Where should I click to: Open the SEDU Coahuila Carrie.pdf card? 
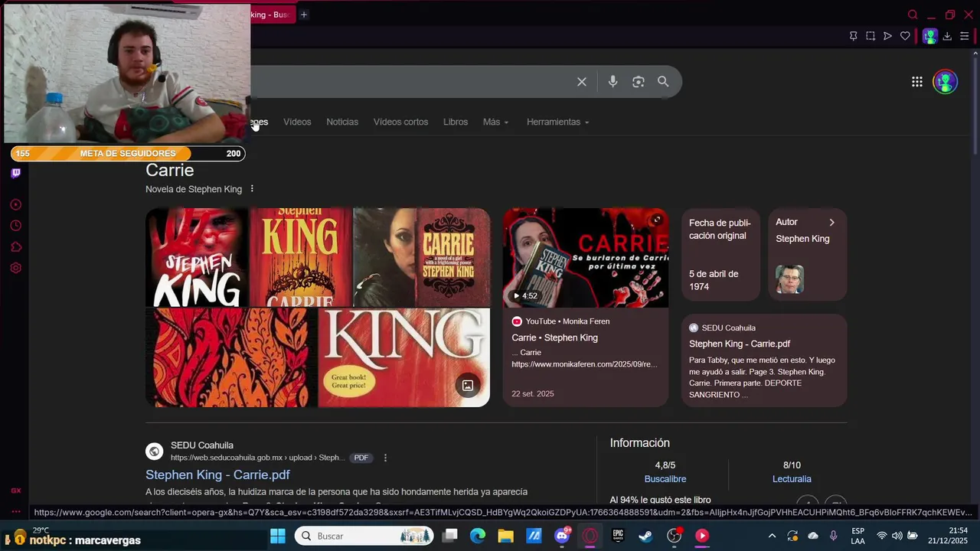click(x=764, y=360)
